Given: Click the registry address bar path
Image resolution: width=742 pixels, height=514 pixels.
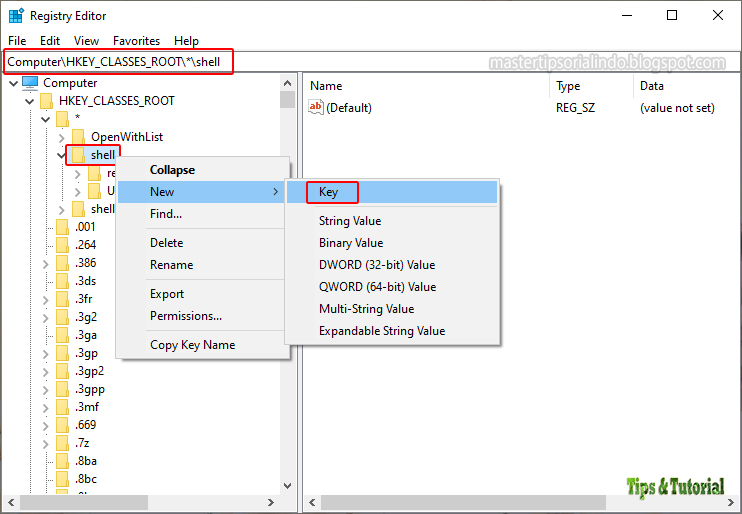Looking at the screenshot, I should 114,62.
